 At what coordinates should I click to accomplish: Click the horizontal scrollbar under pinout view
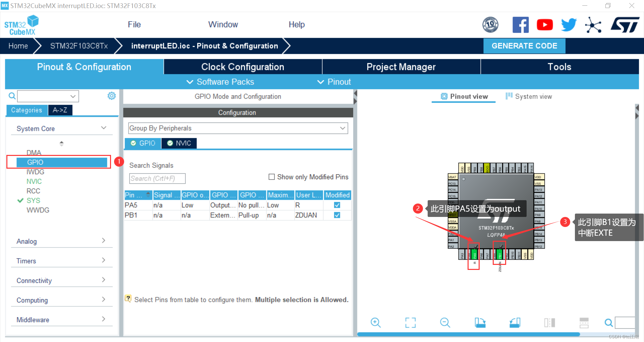[468, 334]
